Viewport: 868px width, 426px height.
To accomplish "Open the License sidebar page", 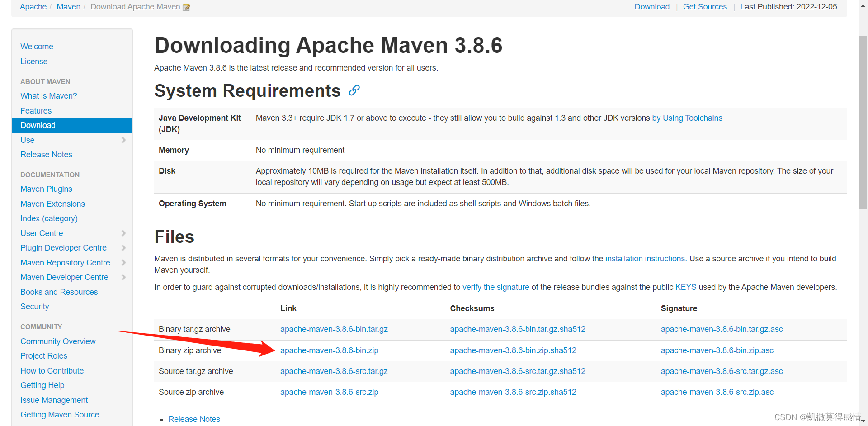I will click(34, 62).
